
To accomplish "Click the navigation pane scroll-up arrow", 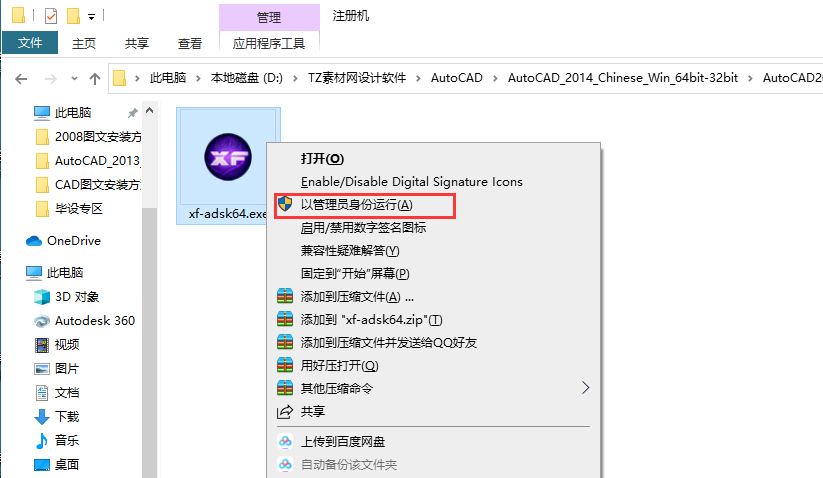I will click(x=150, y=111).
